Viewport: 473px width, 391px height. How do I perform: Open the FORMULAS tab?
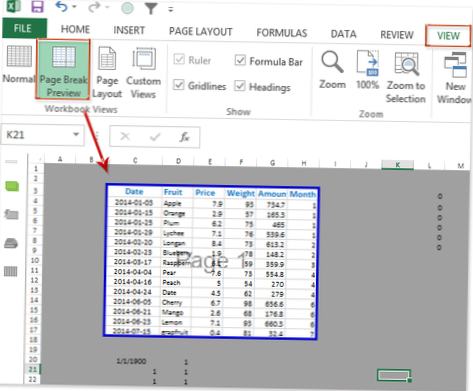(x=282, y=33)
